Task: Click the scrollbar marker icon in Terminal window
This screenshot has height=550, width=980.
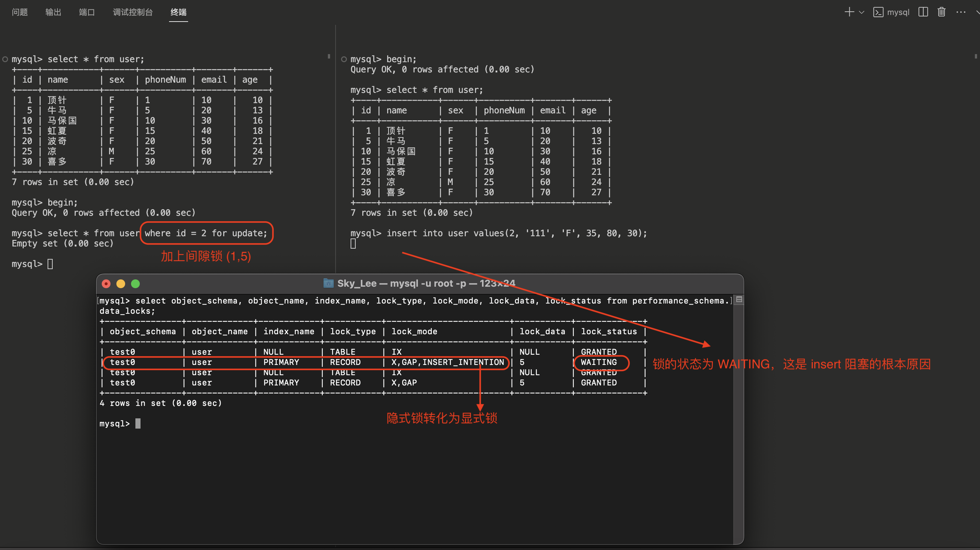Action: (x=739, y=300)
